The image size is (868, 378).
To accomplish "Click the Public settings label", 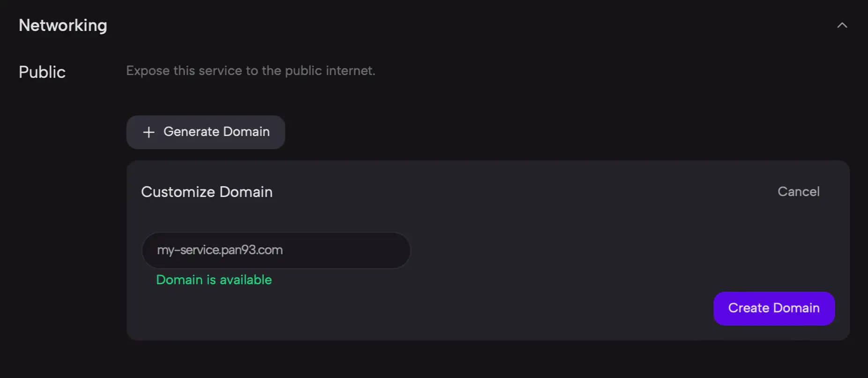I will 42,72.
